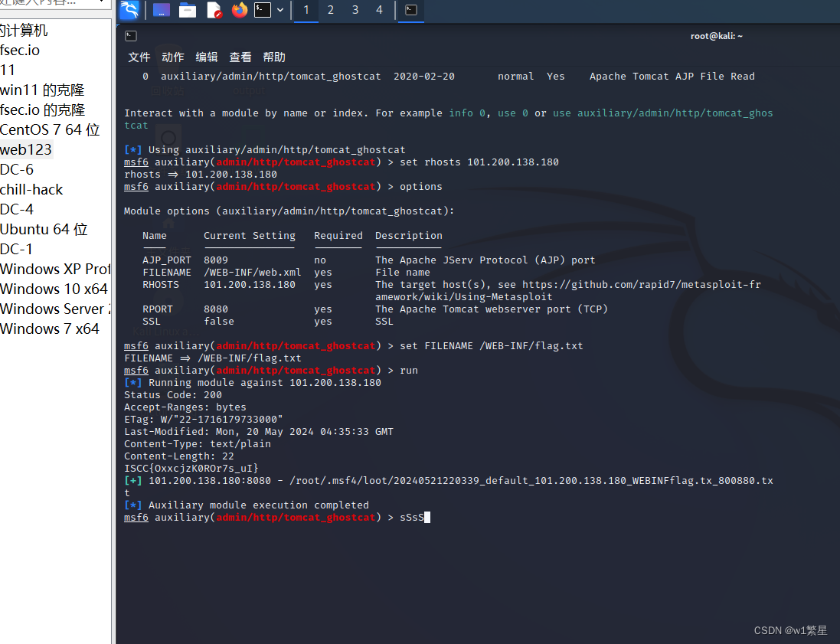Select DC-6 virtual machine
This screenshot has width=840, height=644.
point(17,169)
